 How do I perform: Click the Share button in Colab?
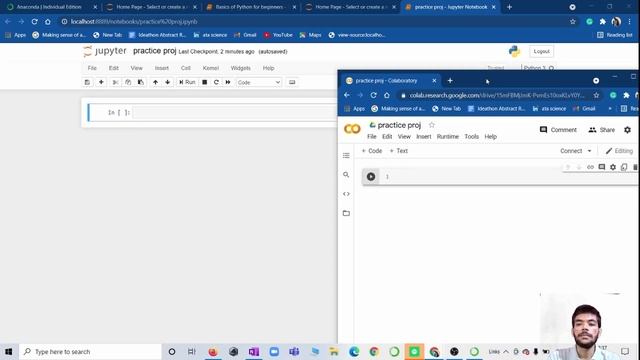(x=602, y=130)
